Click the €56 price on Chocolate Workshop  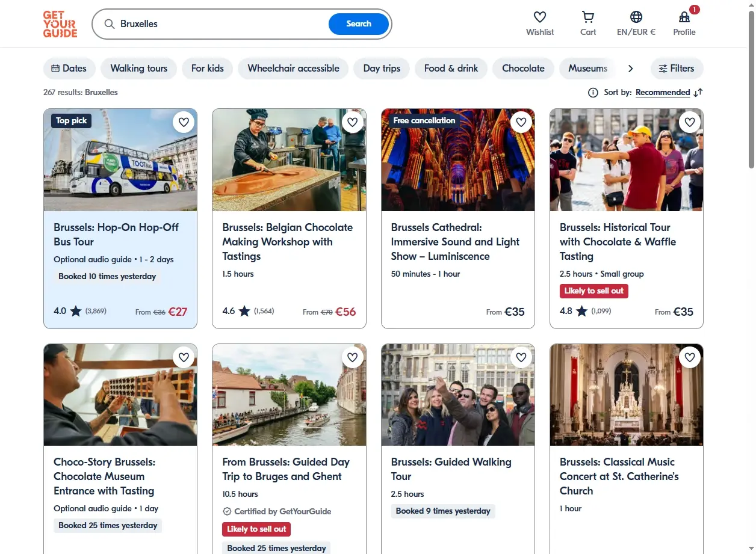tap(345, 312)
